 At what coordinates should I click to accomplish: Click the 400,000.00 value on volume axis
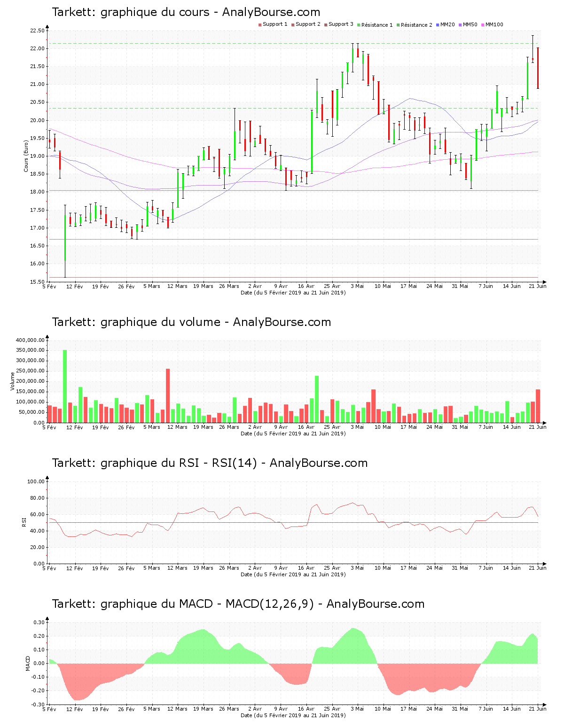click(x=30, y=340)
